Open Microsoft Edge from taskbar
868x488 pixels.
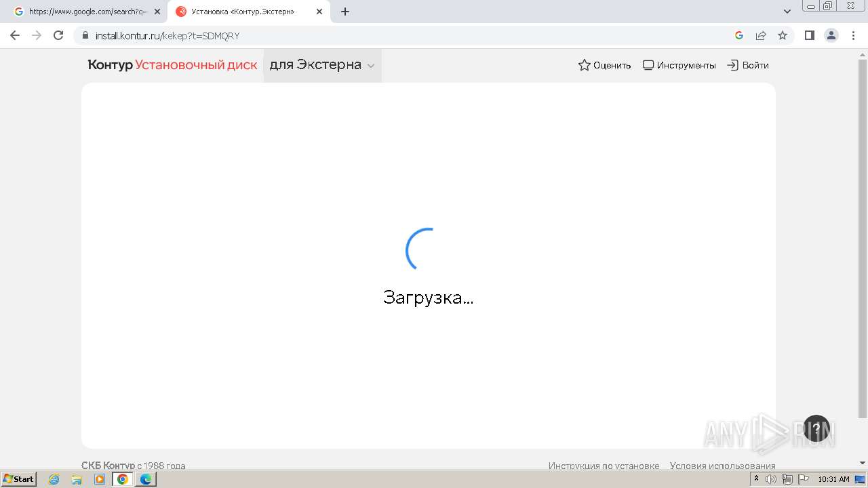[146, 479]
